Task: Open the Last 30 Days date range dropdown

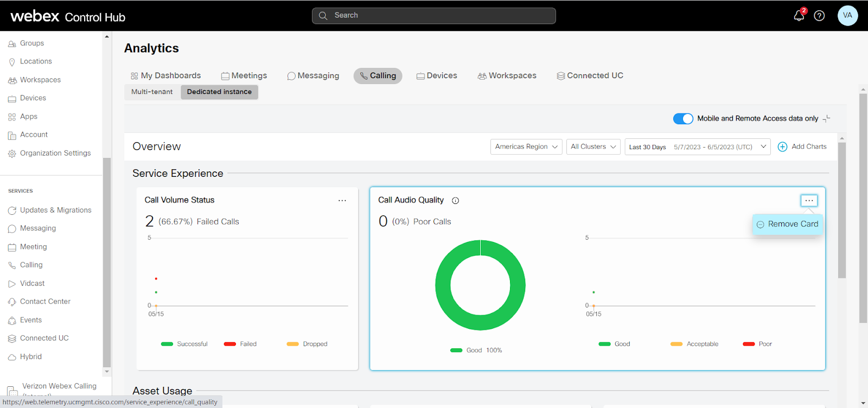Action: (698, 147)
